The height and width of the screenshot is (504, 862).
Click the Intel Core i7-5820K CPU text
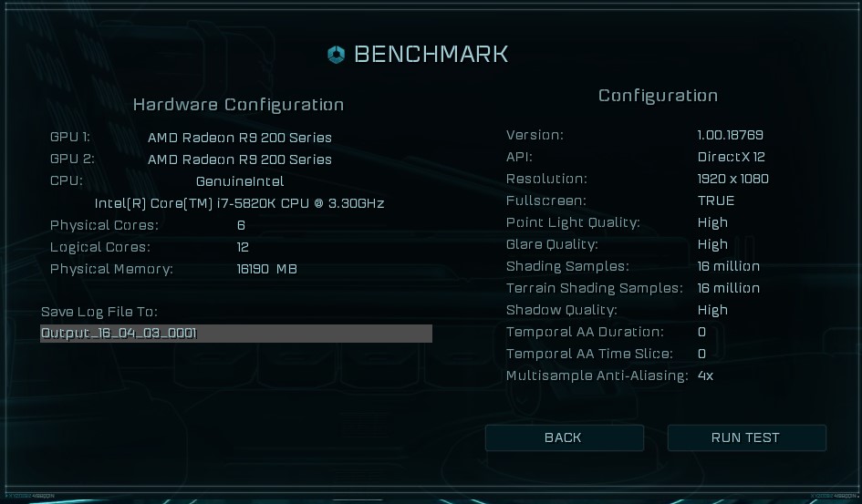[x=239, y=203]
